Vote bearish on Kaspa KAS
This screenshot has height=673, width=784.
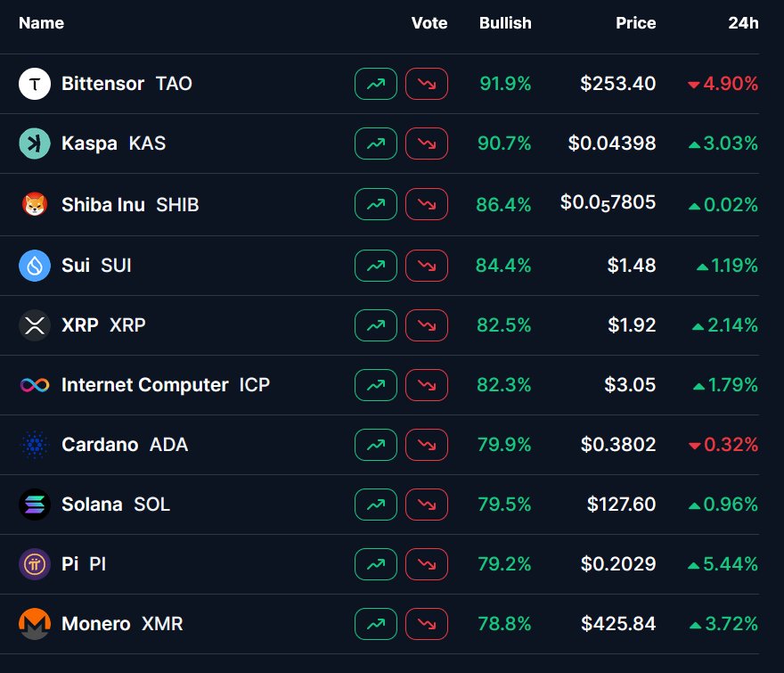point(427,144)
